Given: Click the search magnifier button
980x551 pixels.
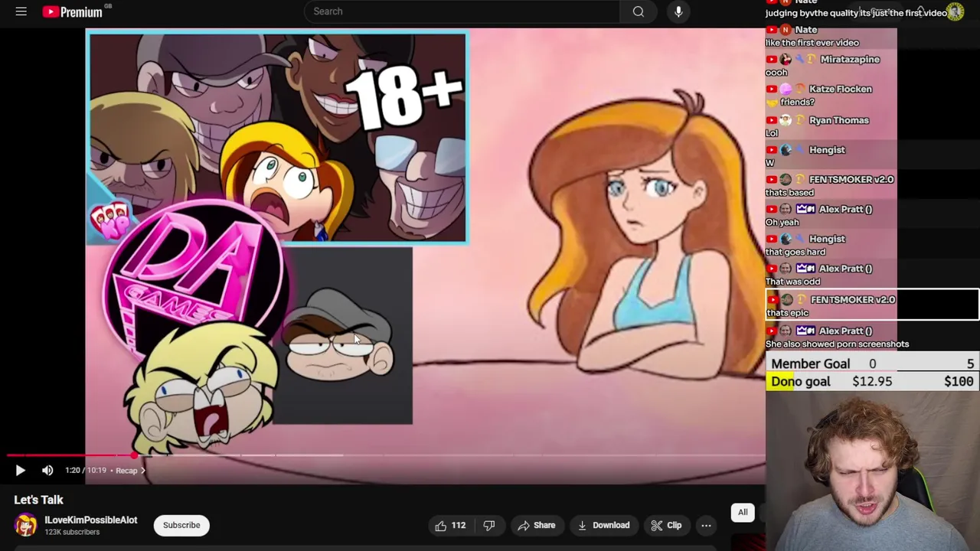Looking at the screenshot, I should pos(638,11).
